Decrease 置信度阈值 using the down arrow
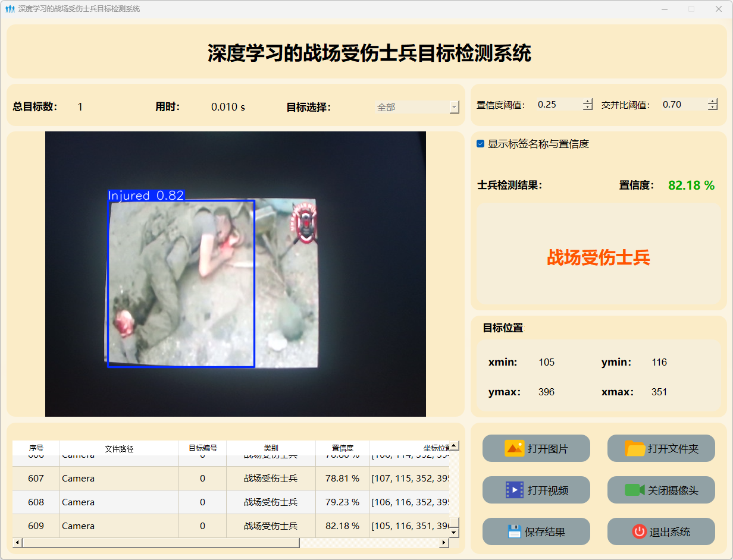Viewport: 733px width, 560px height. click(588, 108)
